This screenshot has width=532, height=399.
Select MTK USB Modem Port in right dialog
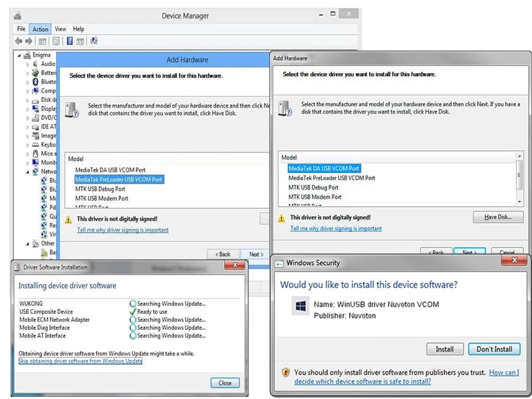(315, 197)
